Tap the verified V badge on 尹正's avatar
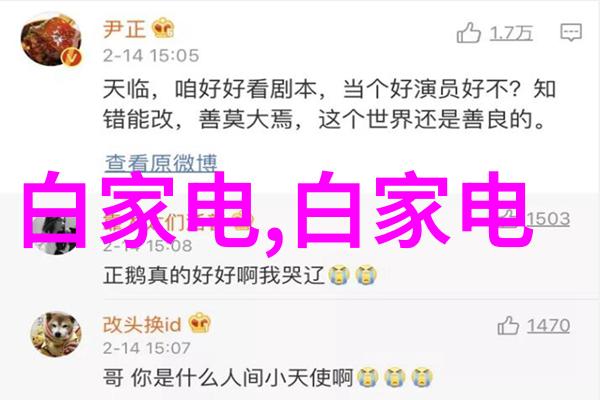Screen dimensions: 600x400 (x=72, y=57)
